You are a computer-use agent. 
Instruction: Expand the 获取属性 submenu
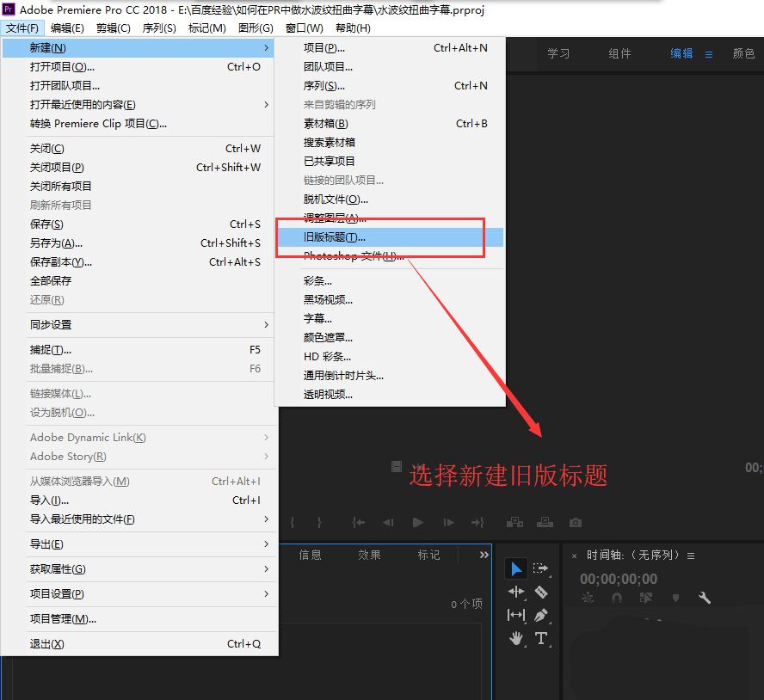266,568
